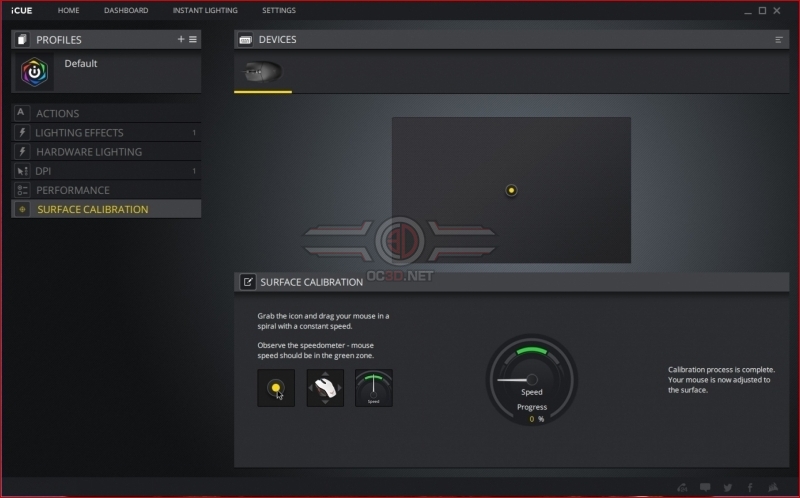The height and width of the screenshot is (498, 800).
Task: Click the speed gauge dial
Action: (532, 379)
